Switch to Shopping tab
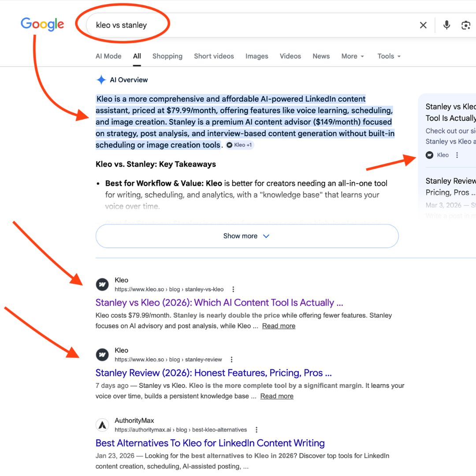Image resolution: width=476 pixels, height=476 pixels. click(x=167, y=56)
